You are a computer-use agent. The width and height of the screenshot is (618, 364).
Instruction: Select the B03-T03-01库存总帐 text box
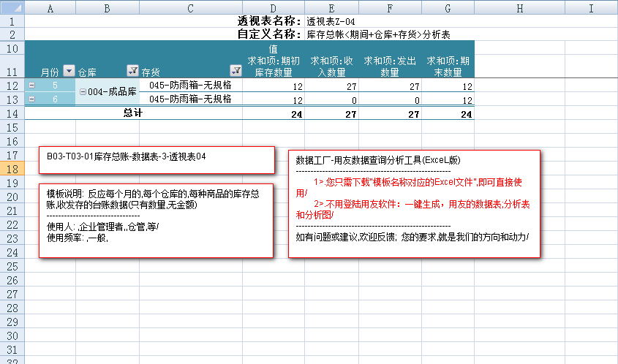pos(157,159)
